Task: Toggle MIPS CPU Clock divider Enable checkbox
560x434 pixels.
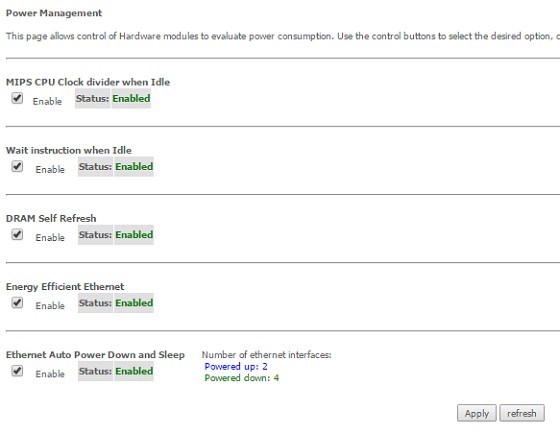Action: point(17,98)
